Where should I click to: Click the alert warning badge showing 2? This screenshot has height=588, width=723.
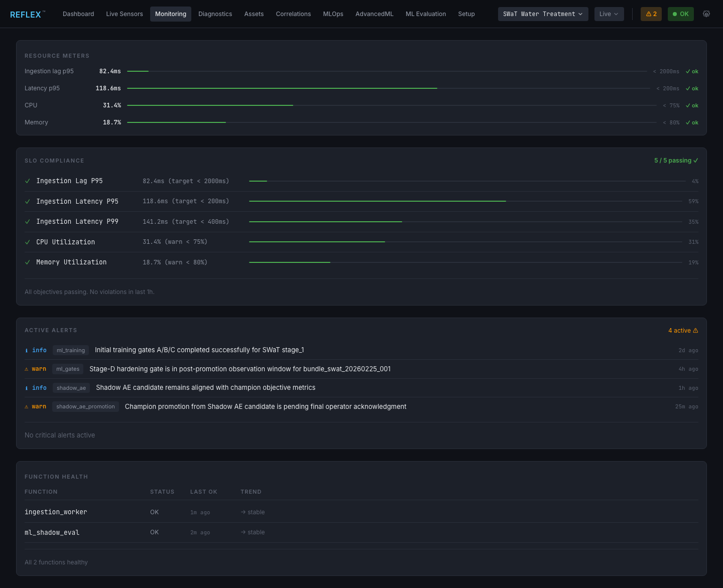tap(651, 14)
